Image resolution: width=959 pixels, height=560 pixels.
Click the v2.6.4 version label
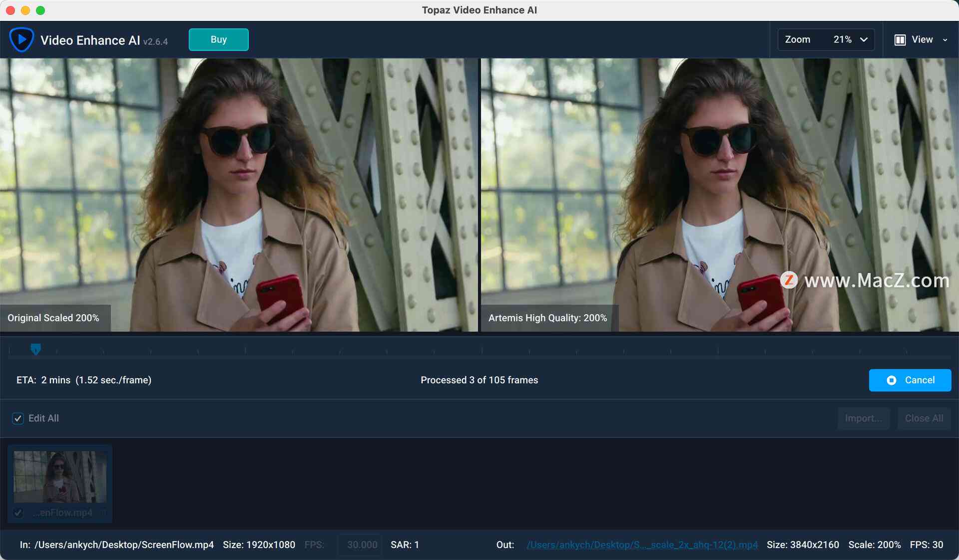coord(155,41)
